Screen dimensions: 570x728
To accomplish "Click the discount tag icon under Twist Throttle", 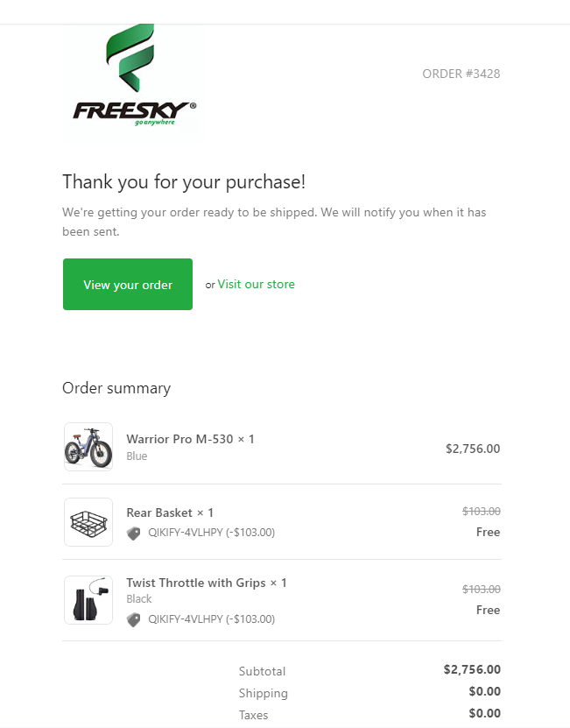I will 133,619.
